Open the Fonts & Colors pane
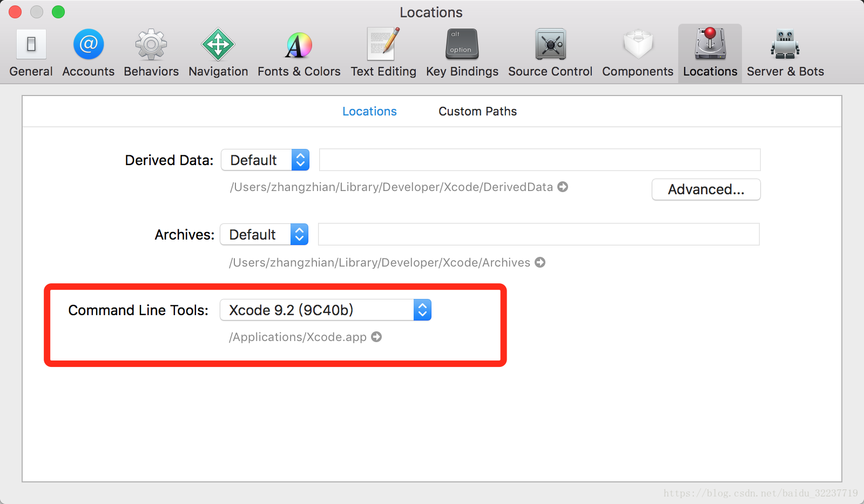Screen dimensions: 864x504 299,53
